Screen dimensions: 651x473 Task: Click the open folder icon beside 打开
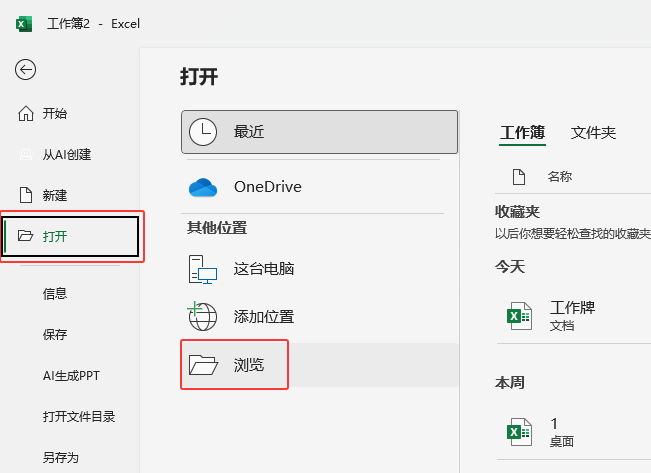pyautogui.click(x=25, y=236)
